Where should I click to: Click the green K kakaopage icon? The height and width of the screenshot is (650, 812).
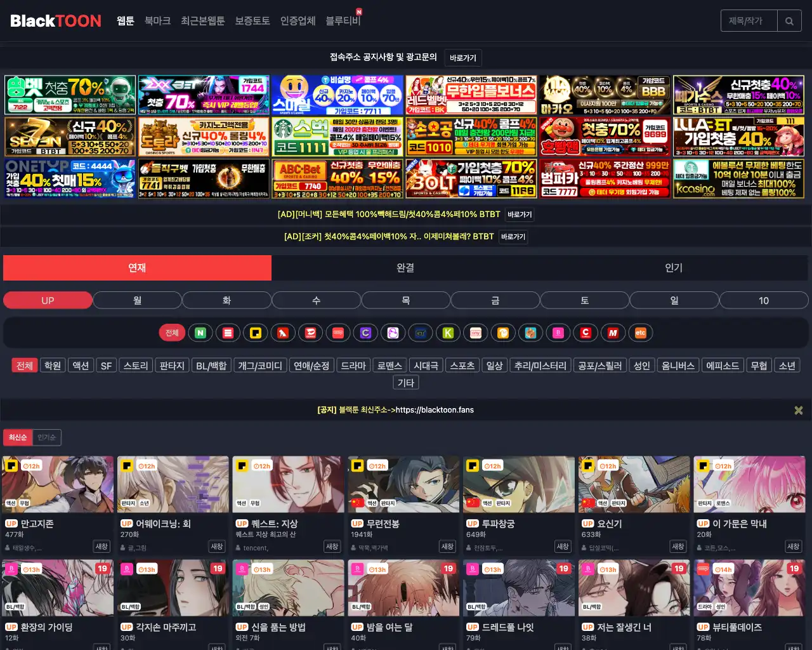(x=448, y=332)
